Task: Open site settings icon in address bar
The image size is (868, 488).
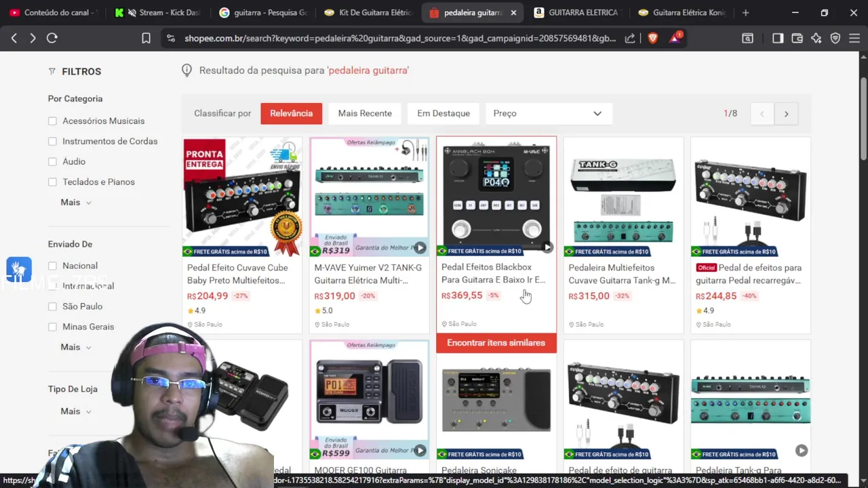Action: (x=170, y=39)
